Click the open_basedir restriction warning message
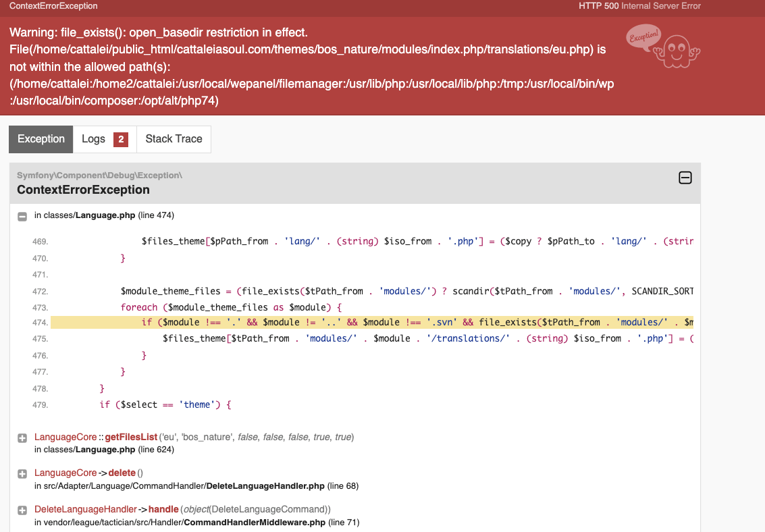This screenshot has height=532, width=765. [x=312, y=66]
